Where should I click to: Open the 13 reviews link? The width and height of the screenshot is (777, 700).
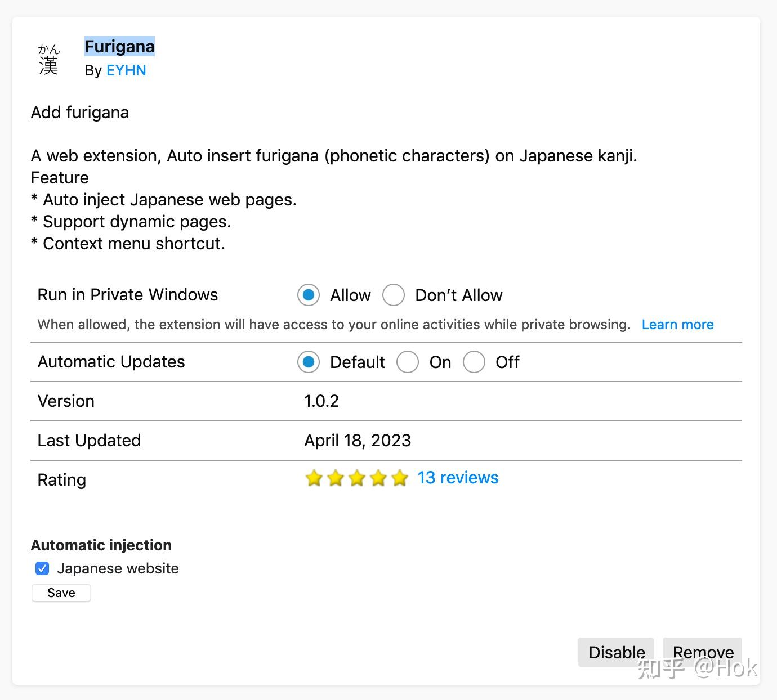click(x=458, y=478)
